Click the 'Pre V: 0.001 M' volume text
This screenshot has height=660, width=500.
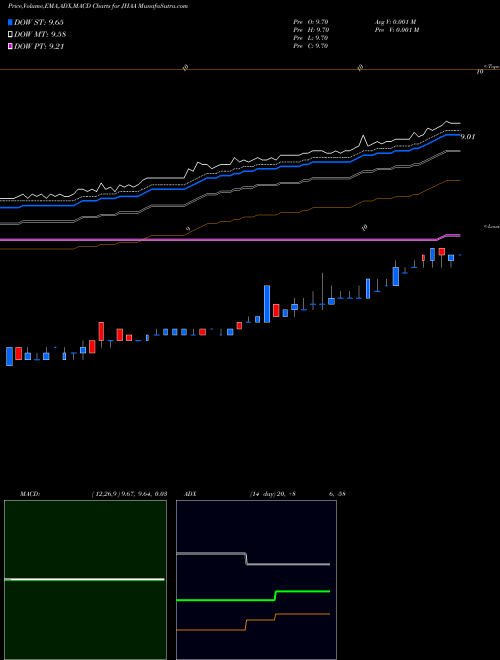click(x=396, y=30)
